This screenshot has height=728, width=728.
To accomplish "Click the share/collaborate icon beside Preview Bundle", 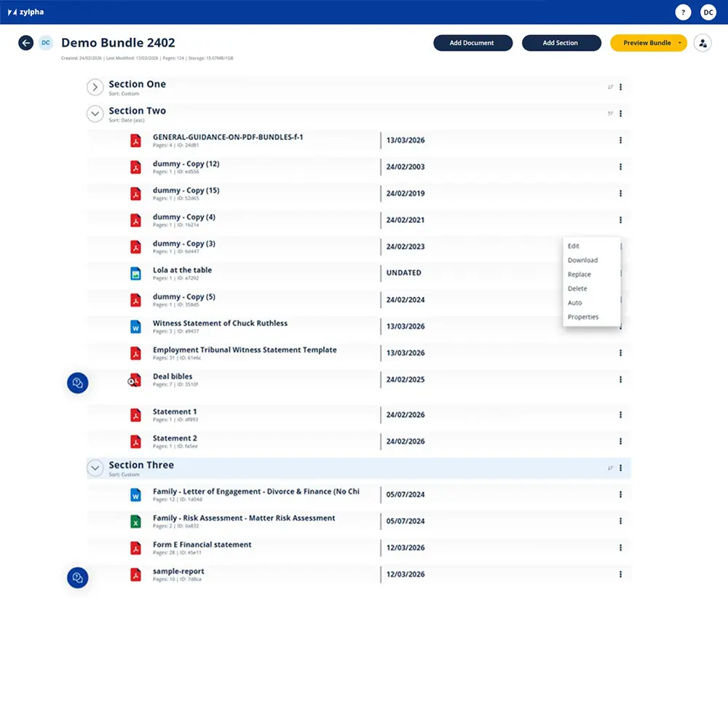I will [x=703, y=43].
